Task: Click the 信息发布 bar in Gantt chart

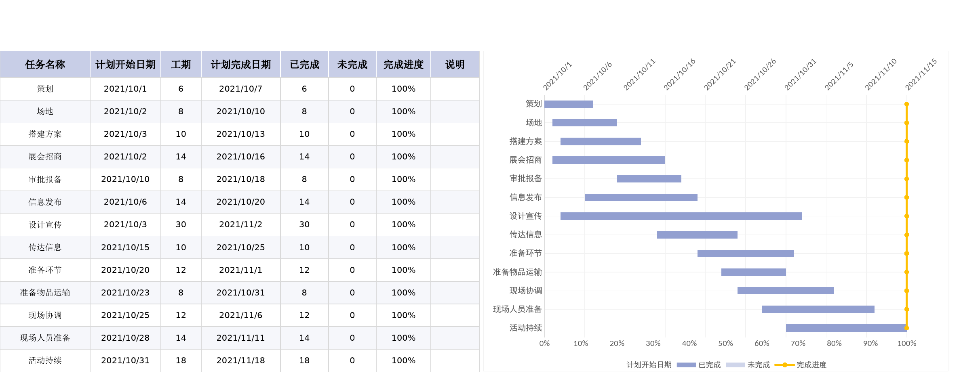Action: 641,197
